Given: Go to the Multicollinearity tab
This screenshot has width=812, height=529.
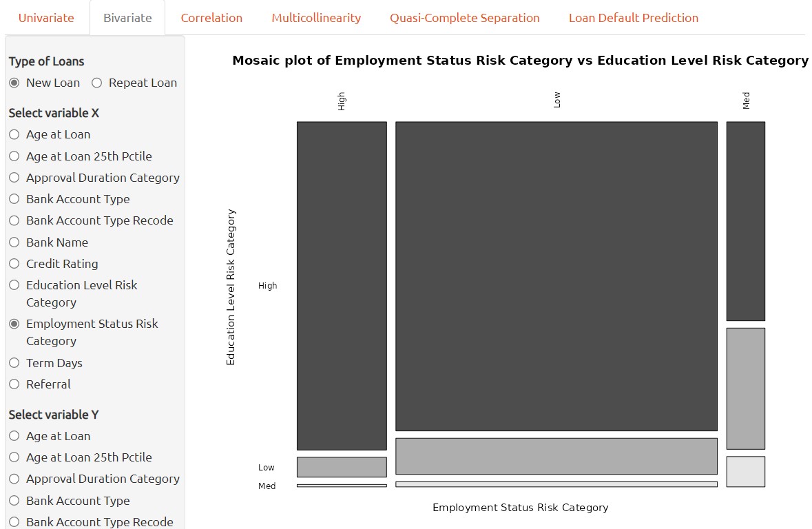Looking at the screenshot, I should (316, 18).
